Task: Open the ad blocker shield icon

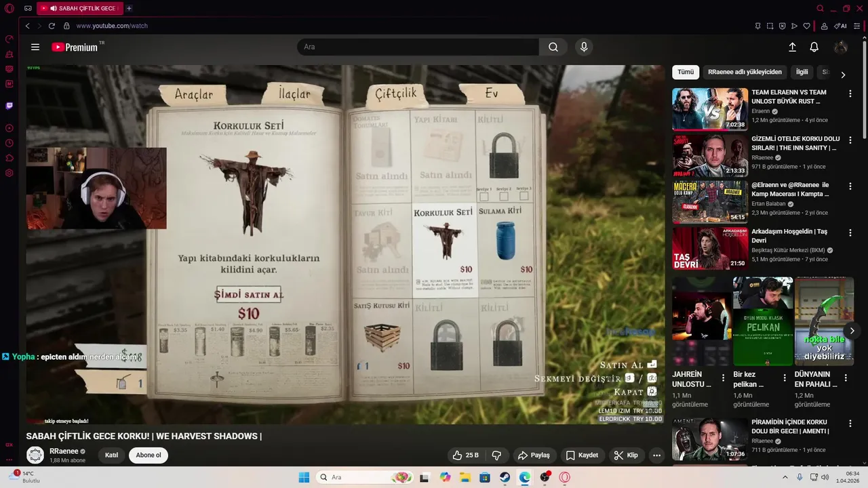Action: pos(782,26)
